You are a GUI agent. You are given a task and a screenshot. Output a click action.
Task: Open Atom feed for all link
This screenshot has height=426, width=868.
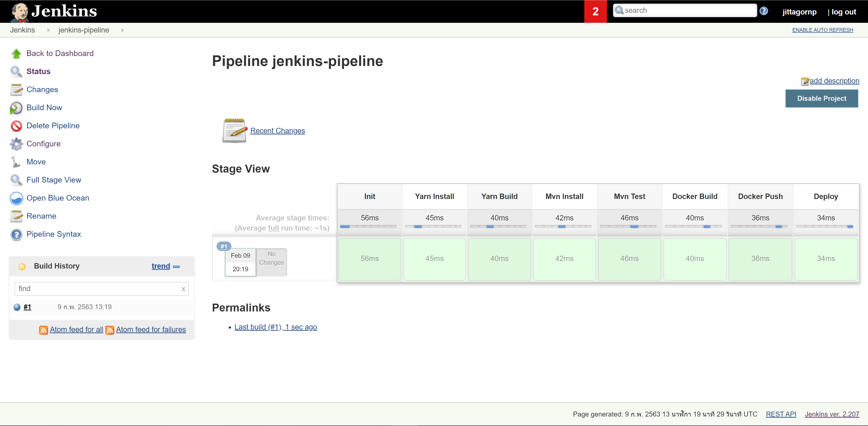76,330
